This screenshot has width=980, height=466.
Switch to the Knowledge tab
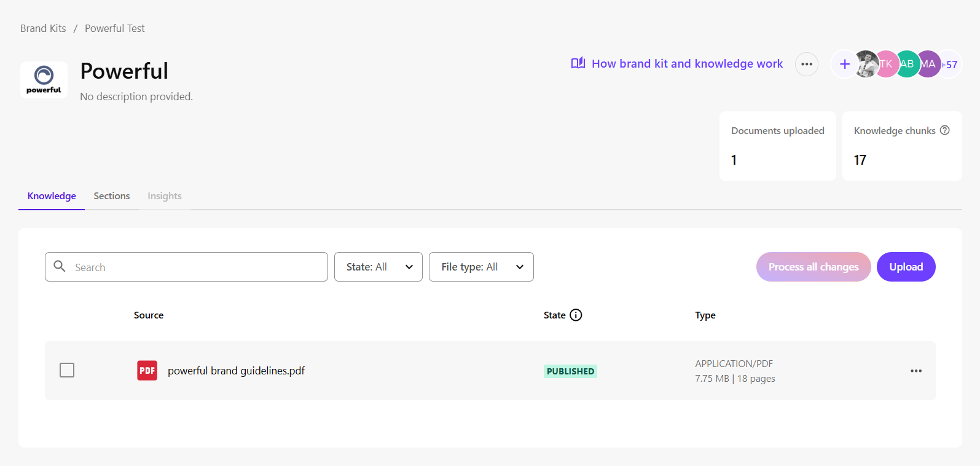click(52, 196)
